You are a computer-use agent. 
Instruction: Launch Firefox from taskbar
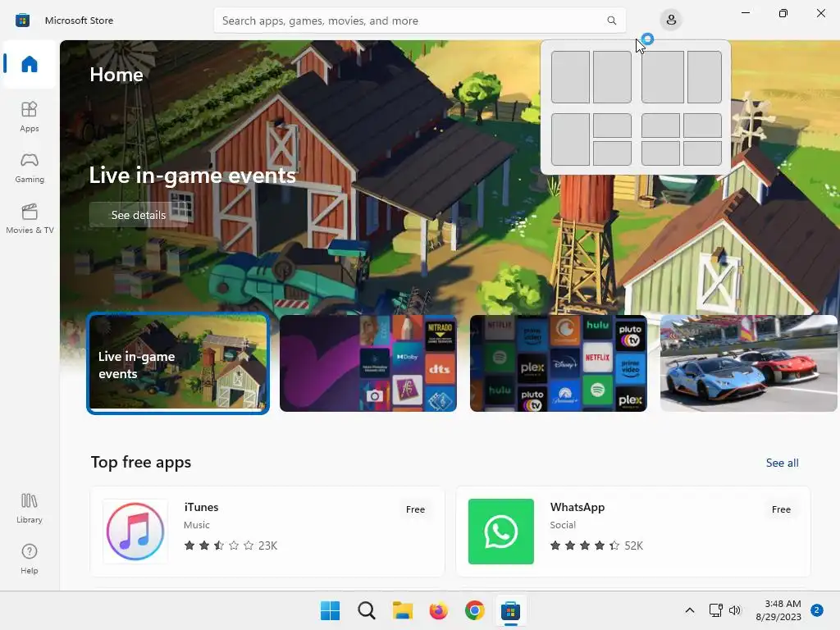pyautogui.click(x=438, y=610)
